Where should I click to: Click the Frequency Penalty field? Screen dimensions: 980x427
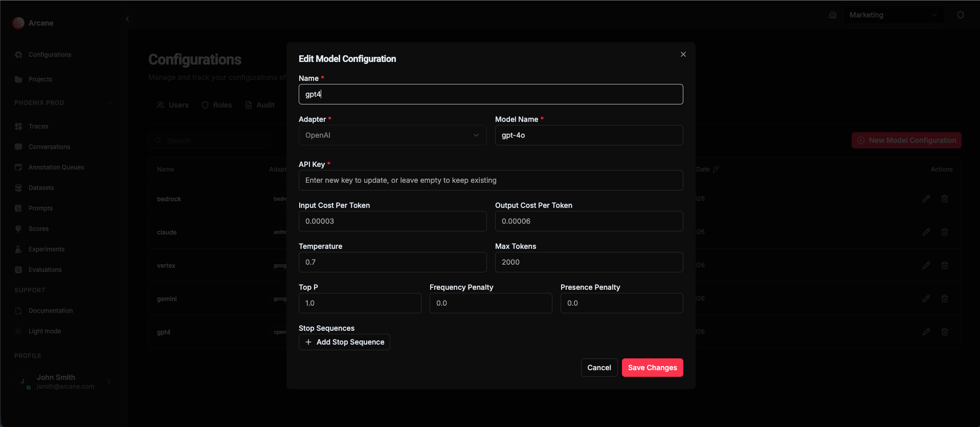click(491, 303)
